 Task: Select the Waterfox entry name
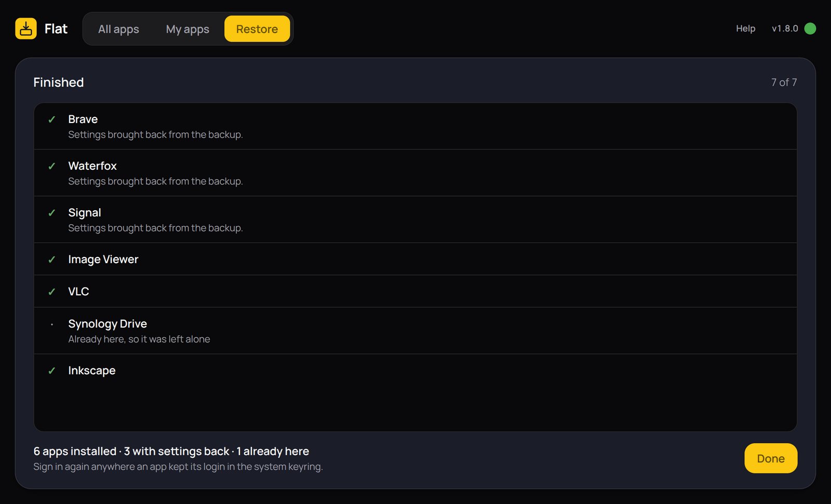[x=92, y=166]
